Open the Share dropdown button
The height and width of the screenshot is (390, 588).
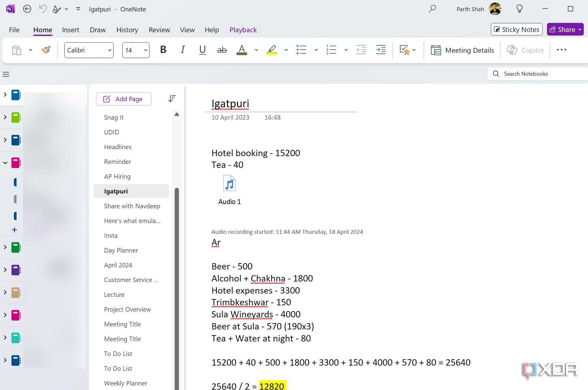(565, 29)
